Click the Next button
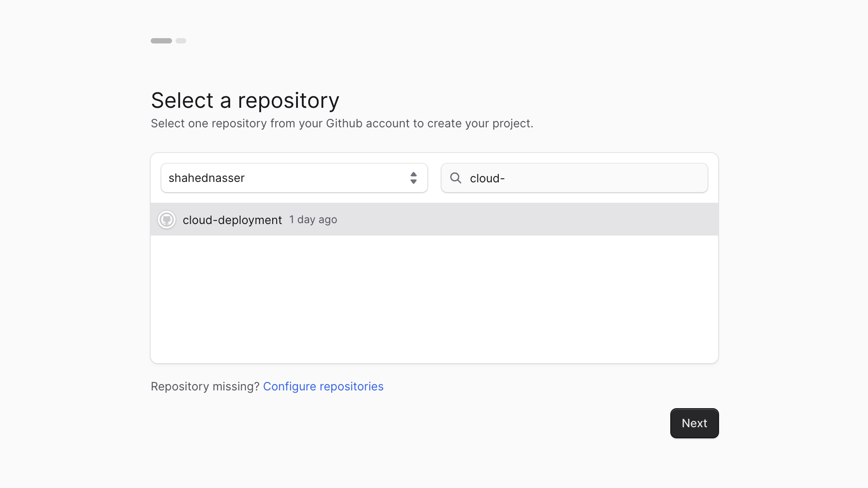 point(694,423)
